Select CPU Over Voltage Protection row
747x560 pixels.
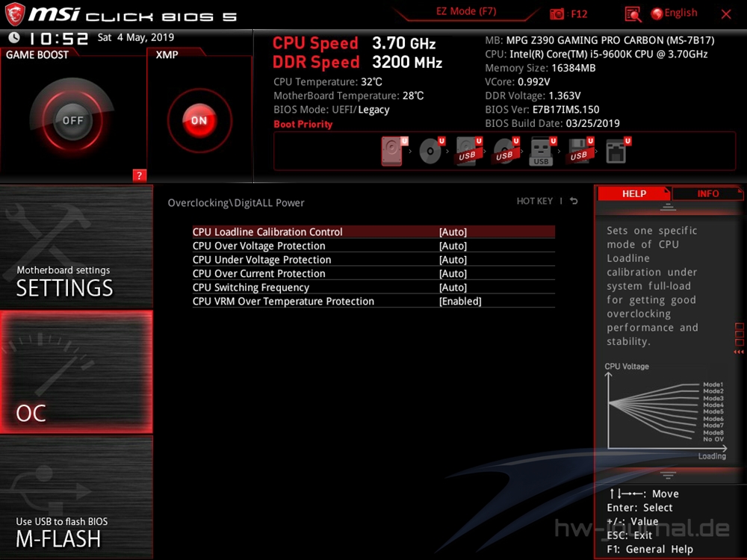373,246
